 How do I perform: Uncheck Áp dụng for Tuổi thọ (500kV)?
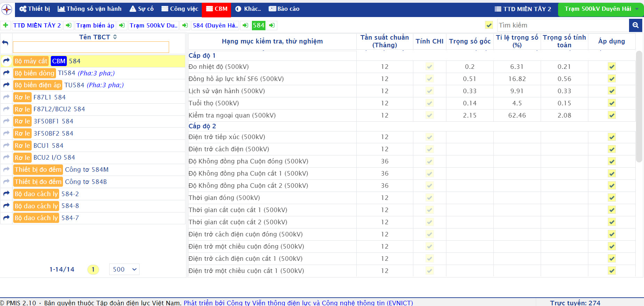[x=612, y=103]
